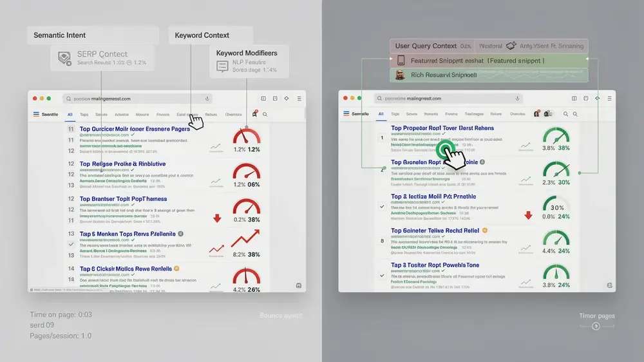
Task: Open the 'Top Reiigse Prolke & Rinbiutive' result
Action: tap(122, 164)
